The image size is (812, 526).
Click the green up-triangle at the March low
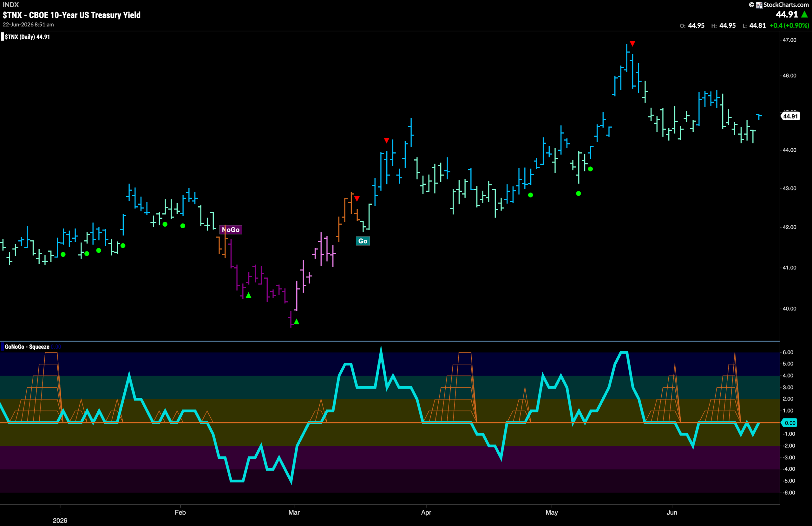pyautogui.click(x=297, y=321)
